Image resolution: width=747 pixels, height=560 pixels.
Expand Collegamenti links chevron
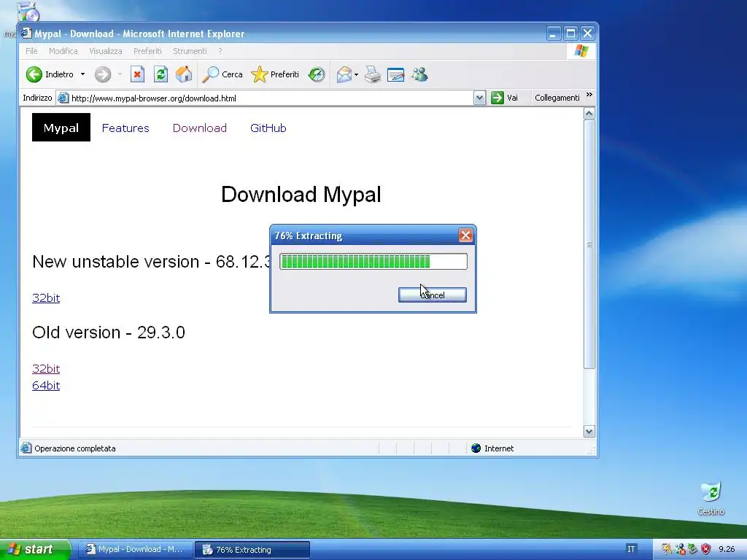point(589,94)
